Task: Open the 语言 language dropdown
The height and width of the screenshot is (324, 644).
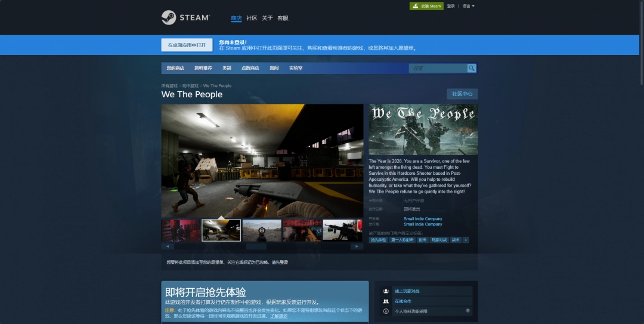Action: click(x=468, y=6)
